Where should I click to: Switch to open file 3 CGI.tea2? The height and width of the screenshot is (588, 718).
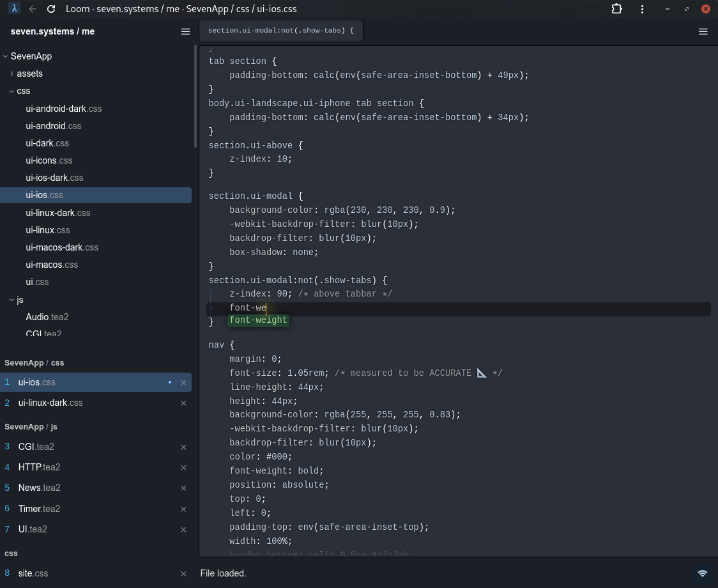click(x=96, y=447)
